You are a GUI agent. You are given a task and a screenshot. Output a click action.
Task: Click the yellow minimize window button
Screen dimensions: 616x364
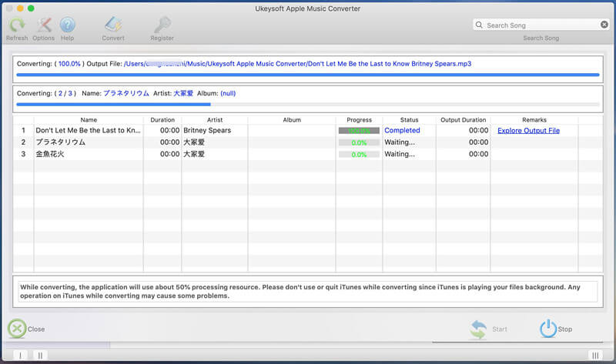pos(20,8)
